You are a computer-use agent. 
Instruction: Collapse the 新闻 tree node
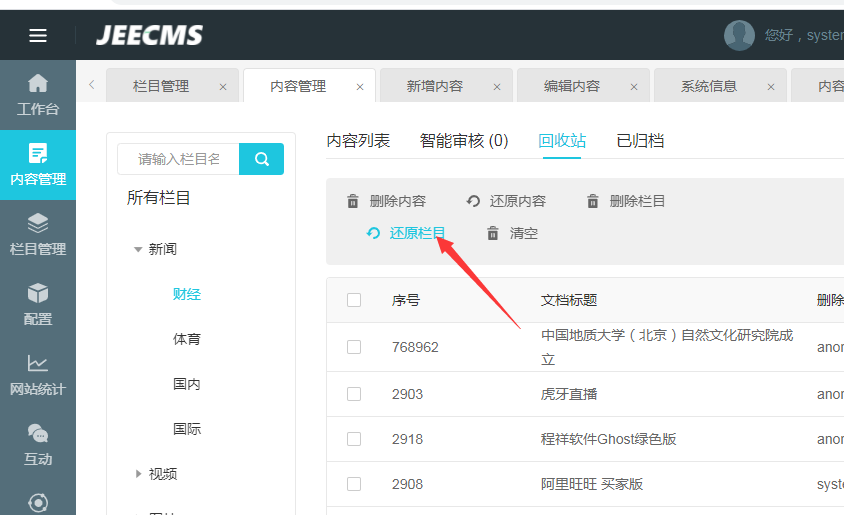(x=138, y=249)
